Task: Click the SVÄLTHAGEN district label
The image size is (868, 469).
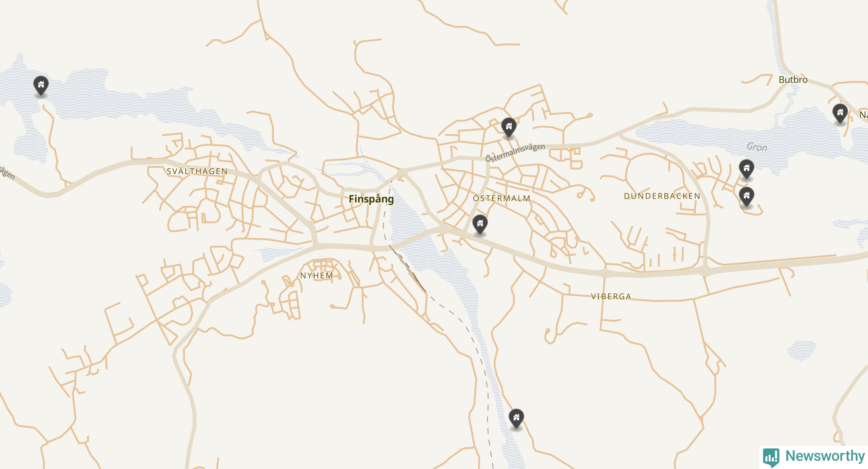Action: tap(197, 171)
